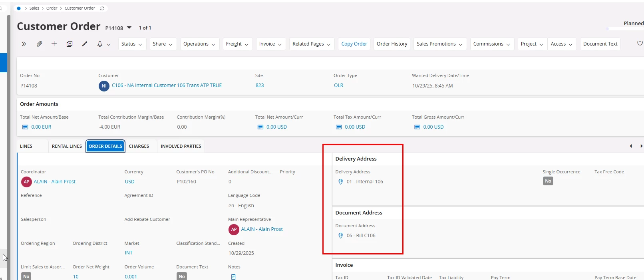This screenshot has width=644, height=280.
Task: Expand the double-chevron toolbar arrow
Action: 24,44
